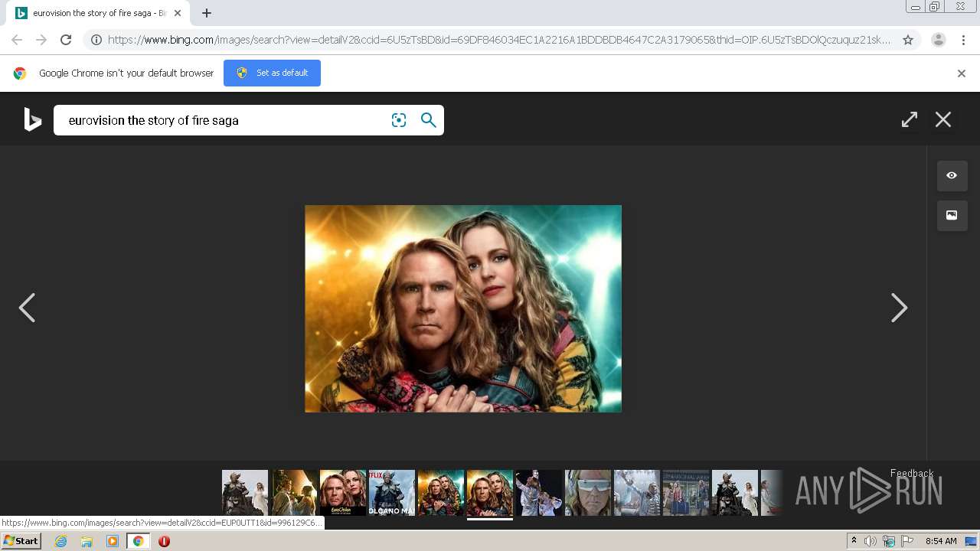Go to previous image arrow
This screenshot has height=551, width=980.
(27, 308)
